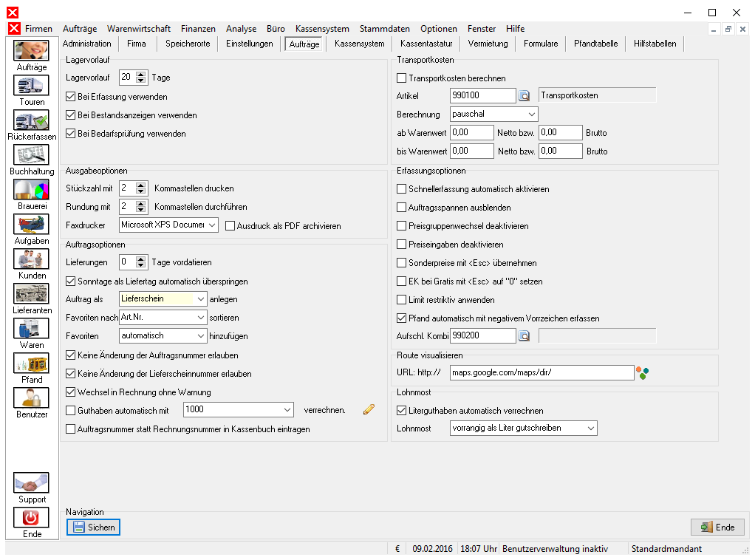Screen dimensions: 755x560
Task: Open the Touren truck icon
Action: point(31,85)
